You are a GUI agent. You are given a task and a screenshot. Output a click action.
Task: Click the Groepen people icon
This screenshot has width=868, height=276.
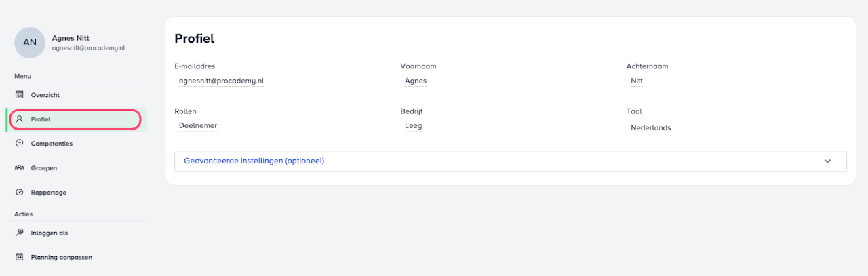(20, 168)
